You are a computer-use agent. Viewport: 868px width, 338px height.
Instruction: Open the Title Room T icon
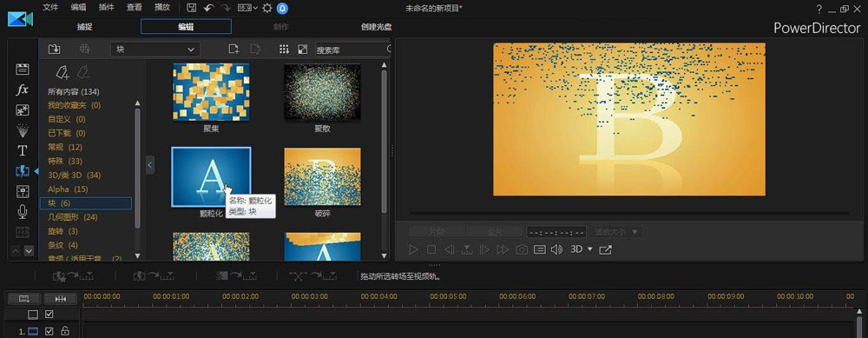tap(23, 150)
